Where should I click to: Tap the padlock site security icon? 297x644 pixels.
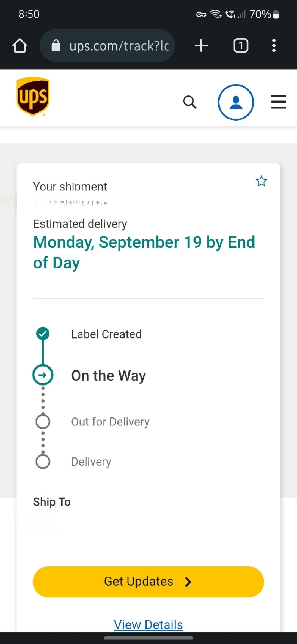point(56,45)
